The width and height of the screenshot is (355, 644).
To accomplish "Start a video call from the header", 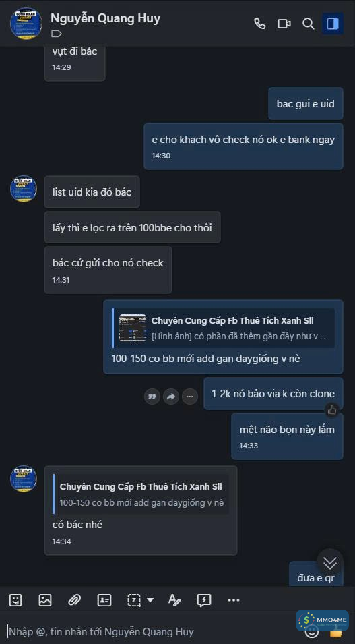I will pos(284,24).
